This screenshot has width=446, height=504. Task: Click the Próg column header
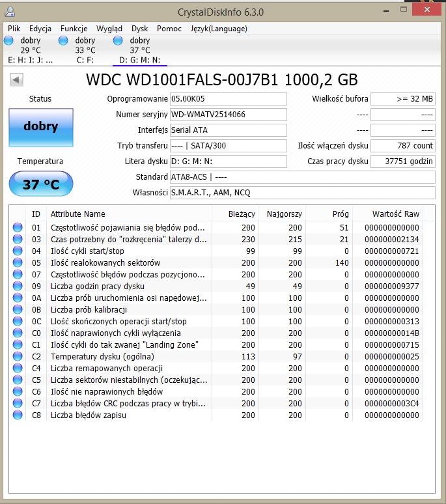click(x=329, y=214)
